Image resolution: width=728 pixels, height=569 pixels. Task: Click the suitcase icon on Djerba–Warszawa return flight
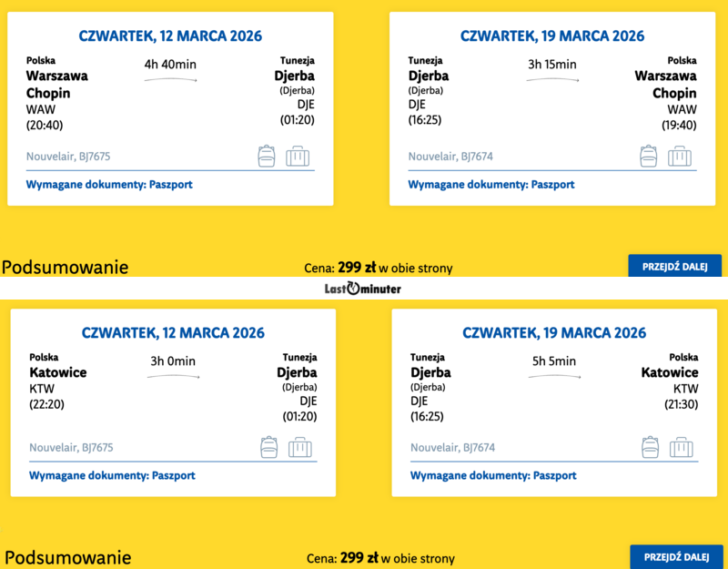click(x=679, y=156)
